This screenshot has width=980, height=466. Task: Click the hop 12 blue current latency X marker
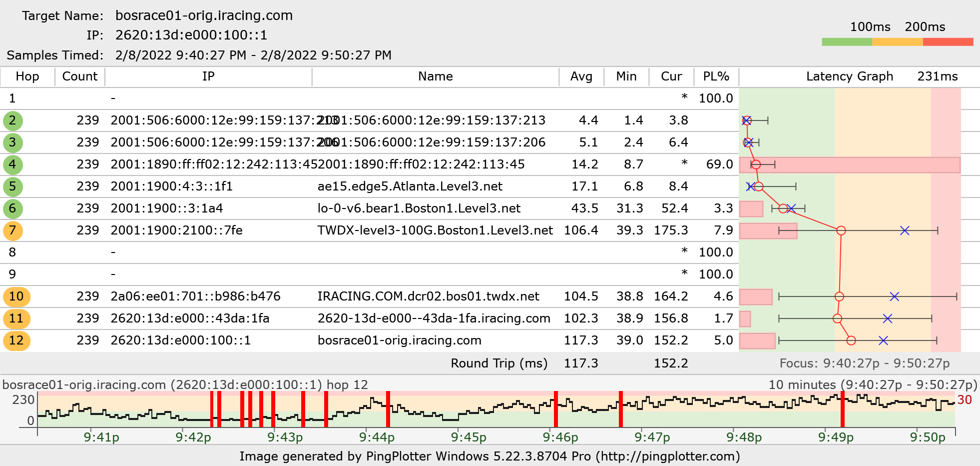(883, 340)
